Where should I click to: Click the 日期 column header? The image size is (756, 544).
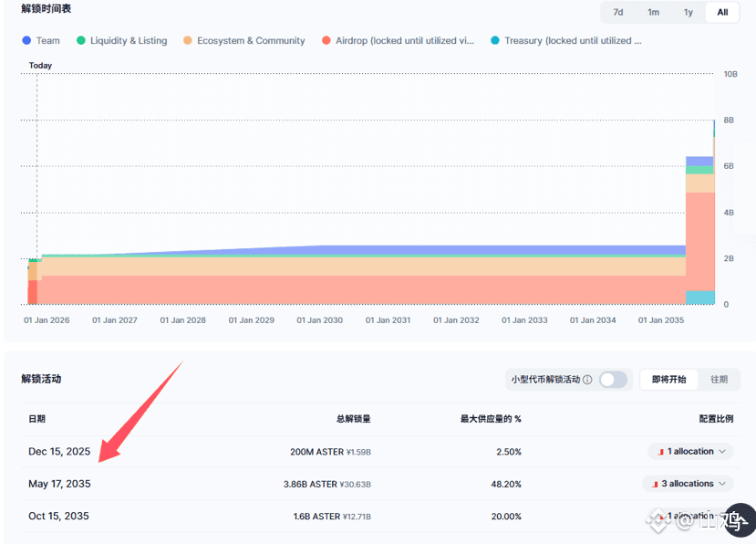tap(36, 419)
